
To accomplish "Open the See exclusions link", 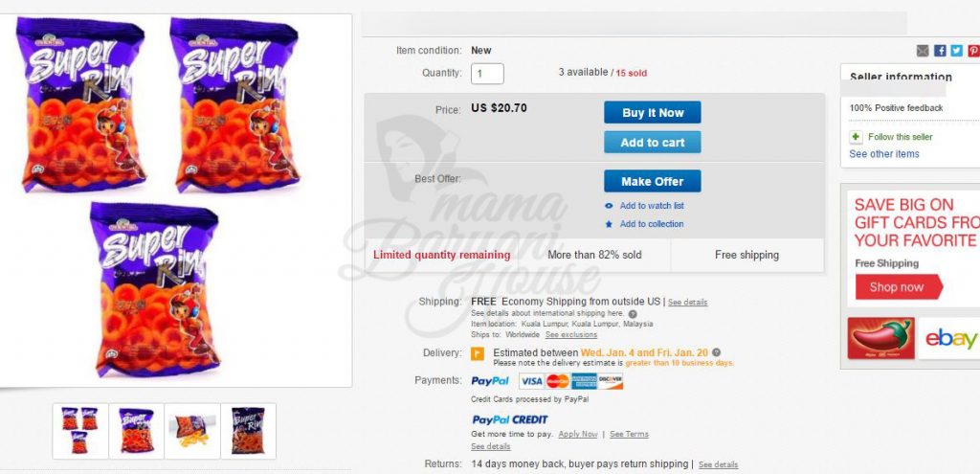I will coord(570,335).
